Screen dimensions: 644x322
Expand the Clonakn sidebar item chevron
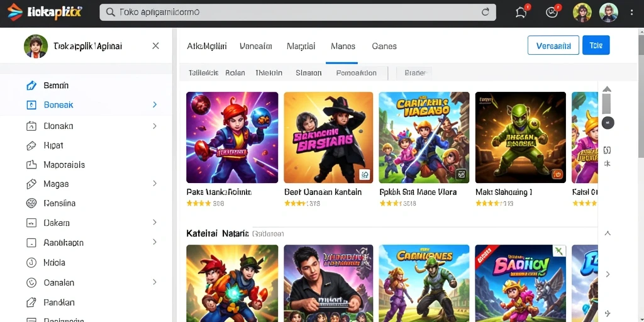(155, 126)
